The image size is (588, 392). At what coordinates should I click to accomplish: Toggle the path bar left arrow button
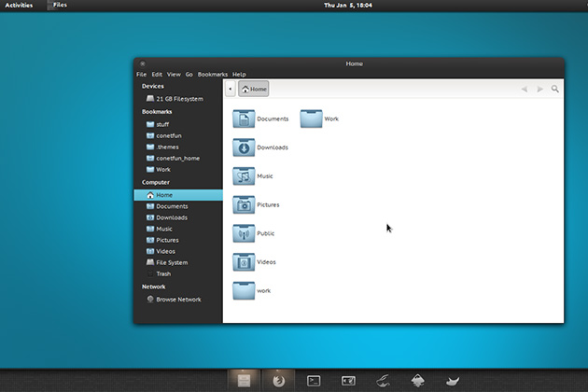click(231, 89)
